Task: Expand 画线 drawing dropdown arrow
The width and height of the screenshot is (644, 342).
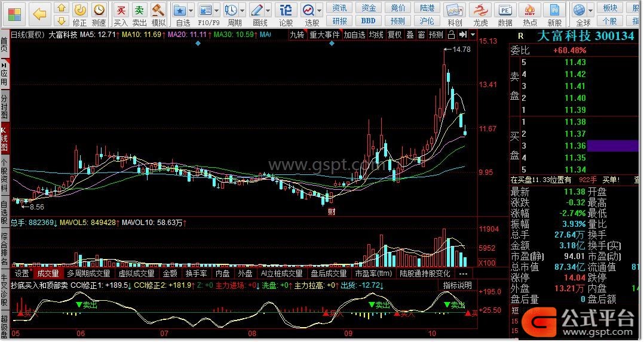Action: click(x=268, y=10)
